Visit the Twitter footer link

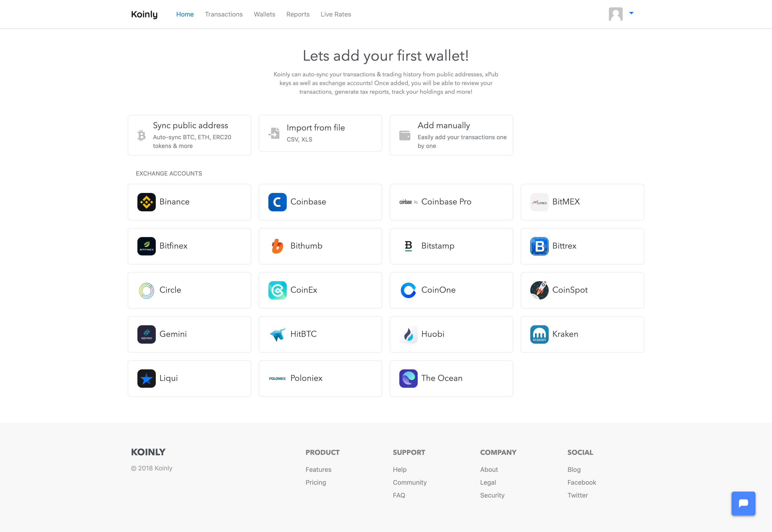[x=578, y=495]
